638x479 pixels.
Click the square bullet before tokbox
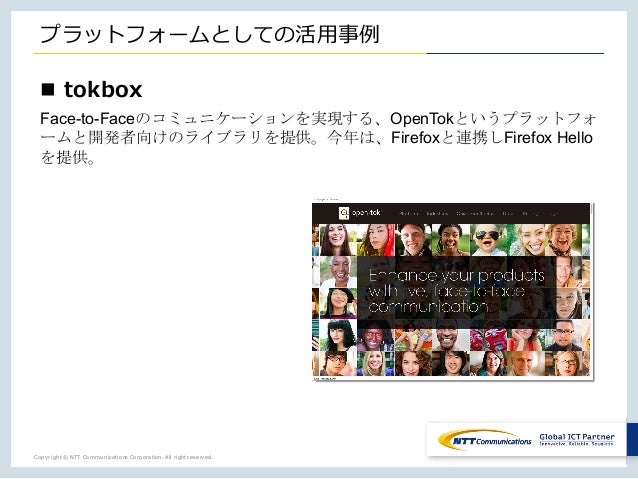[48, 90]
